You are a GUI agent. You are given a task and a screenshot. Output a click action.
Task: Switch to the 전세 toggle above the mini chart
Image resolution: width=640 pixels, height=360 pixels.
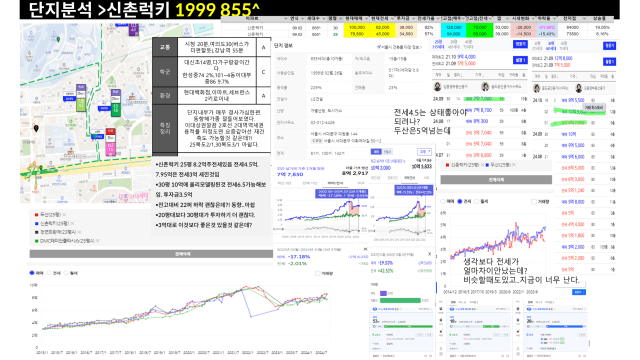point(387,152)
